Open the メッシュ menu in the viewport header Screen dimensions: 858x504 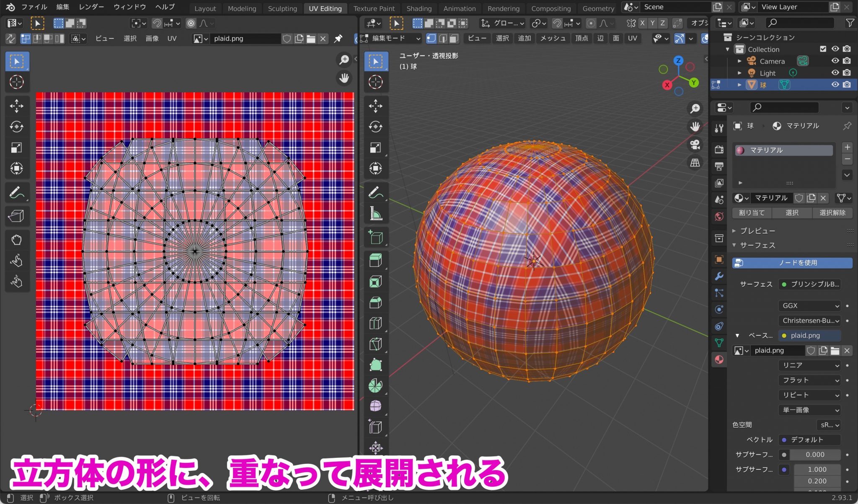click(553, 38)
